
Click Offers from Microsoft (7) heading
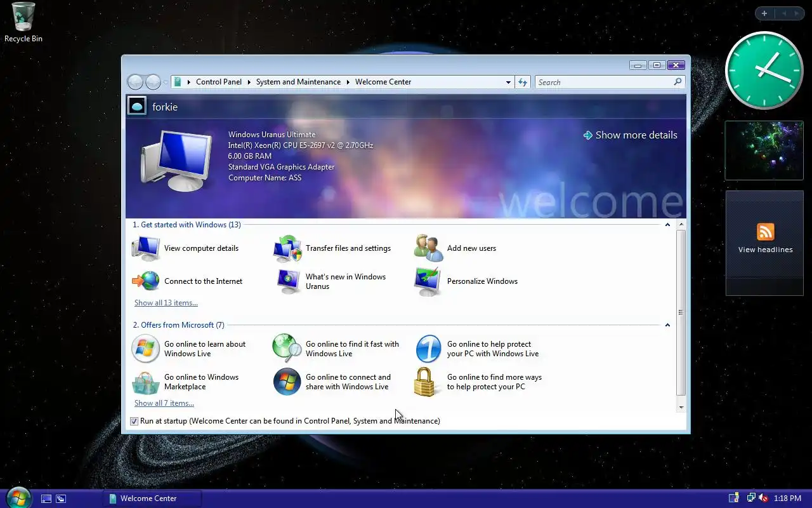(178, 325)
